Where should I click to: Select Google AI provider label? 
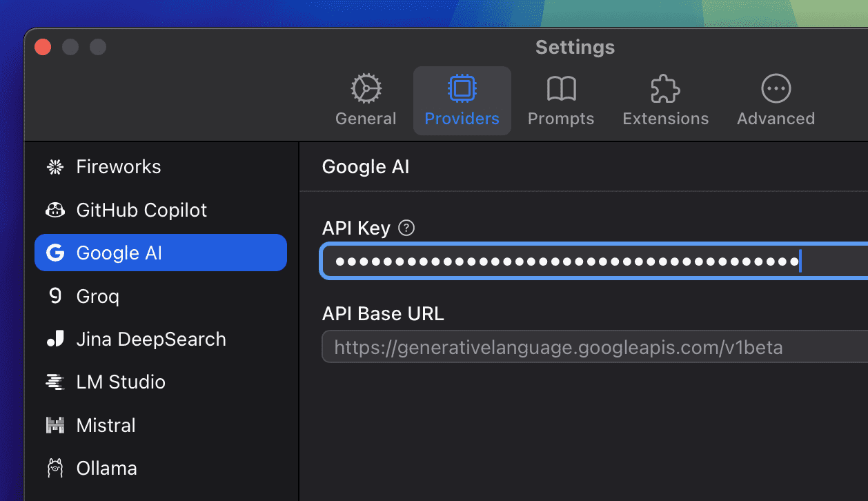click(x=119, y=253)
